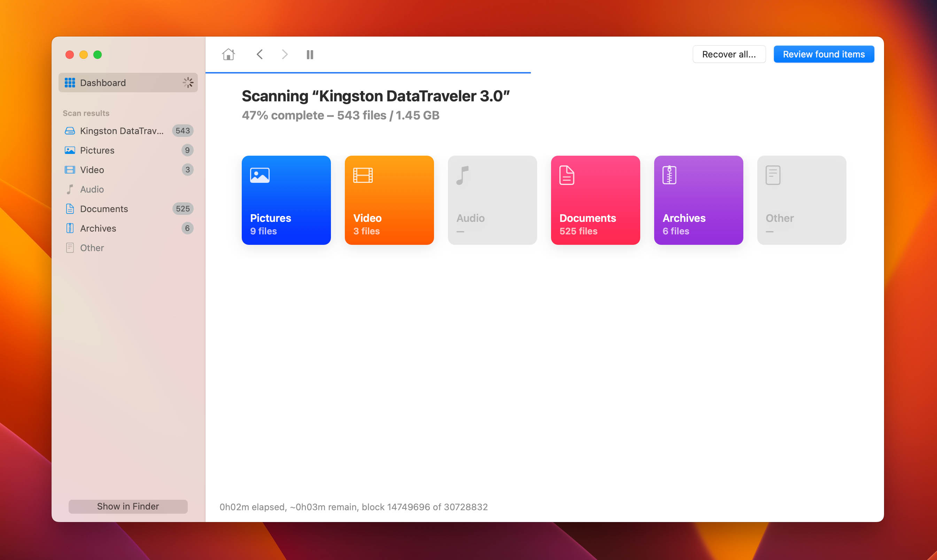937x560 pixels.
Task: Click the sidebar Other file icon
Action: click(x=70, y=248)
